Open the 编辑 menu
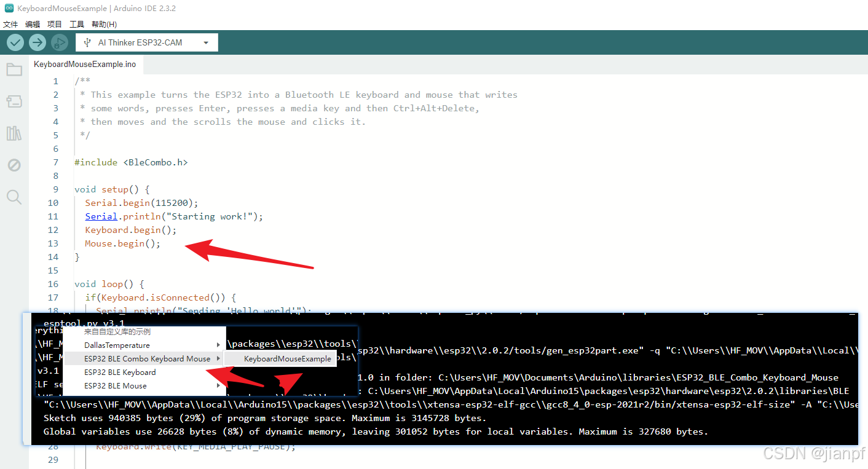868x469 pixels. (x=33, y=24)
